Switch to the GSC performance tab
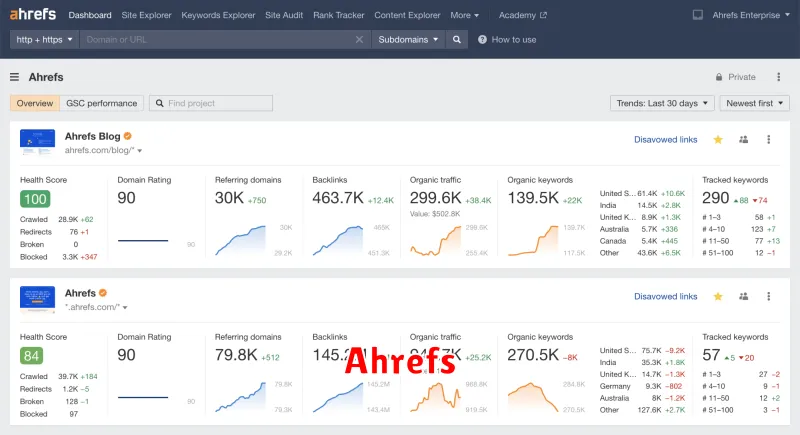Screen dimensions: 800x435 [101, 103]
